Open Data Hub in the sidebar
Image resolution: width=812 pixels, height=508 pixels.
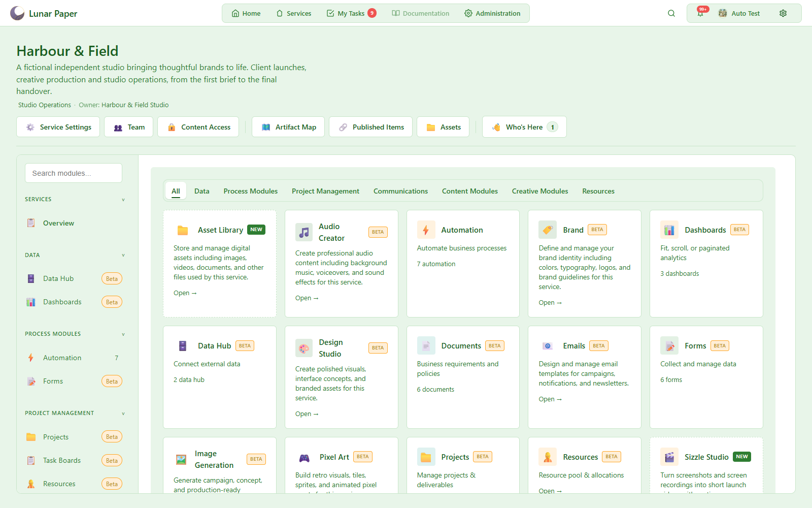pos(74,278)
